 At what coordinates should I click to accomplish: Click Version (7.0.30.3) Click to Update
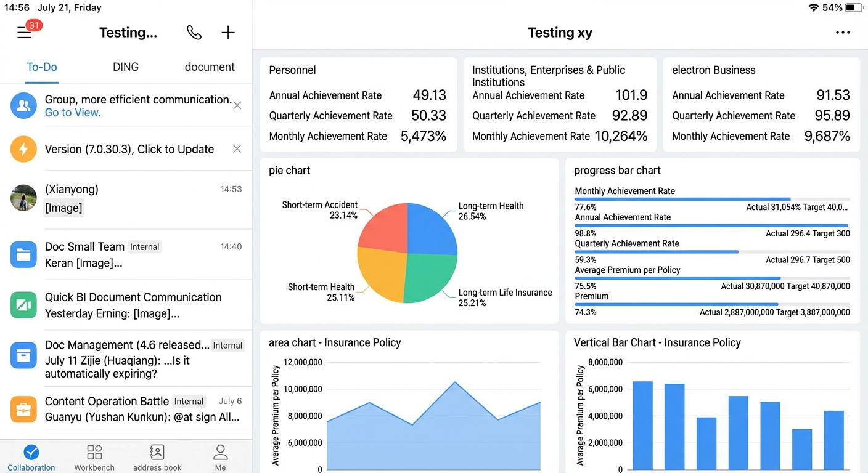point(129,149)
